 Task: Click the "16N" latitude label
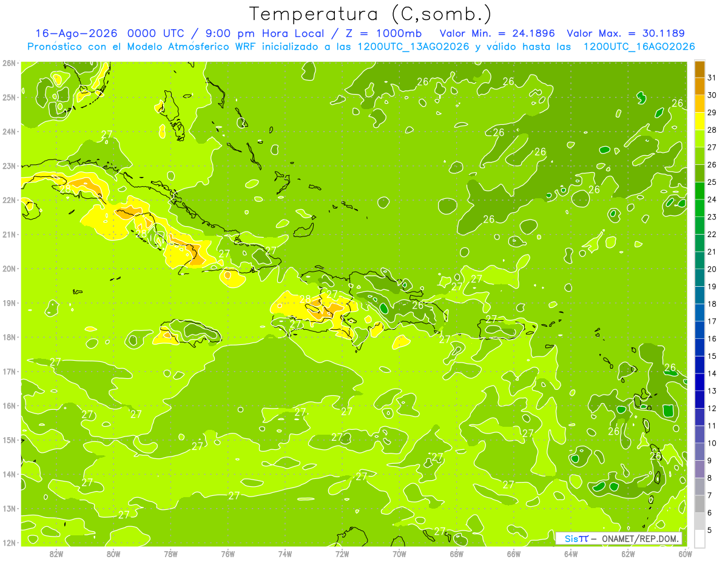pyautogui.click(x=9, y=406)
